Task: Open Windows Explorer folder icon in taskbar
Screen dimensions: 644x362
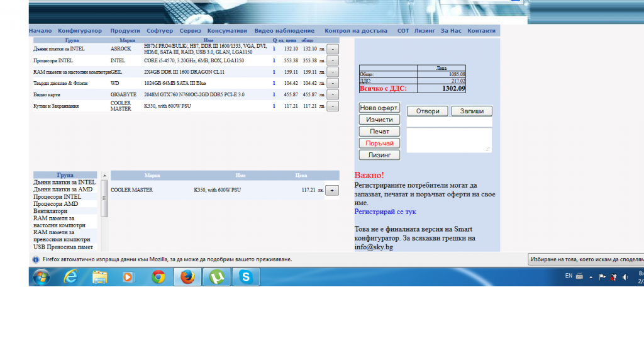Action: pyautogui.click(x=99, y=276)
